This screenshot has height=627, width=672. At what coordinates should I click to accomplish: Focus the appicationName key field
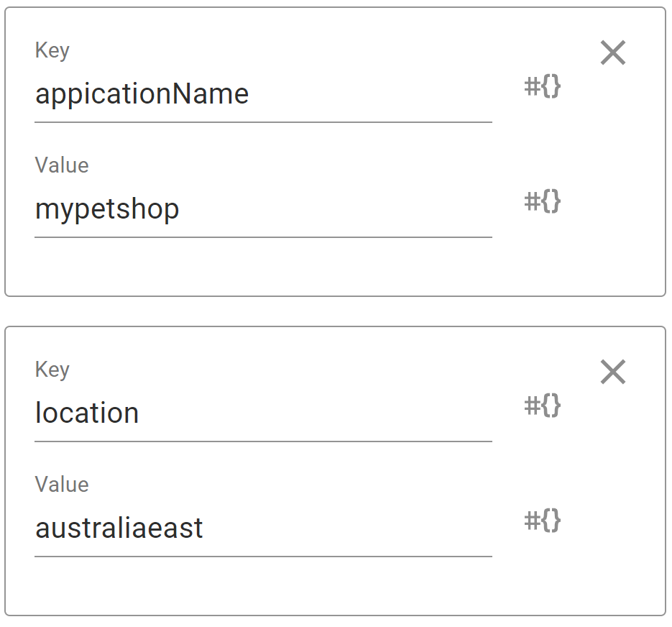point(263,94)
